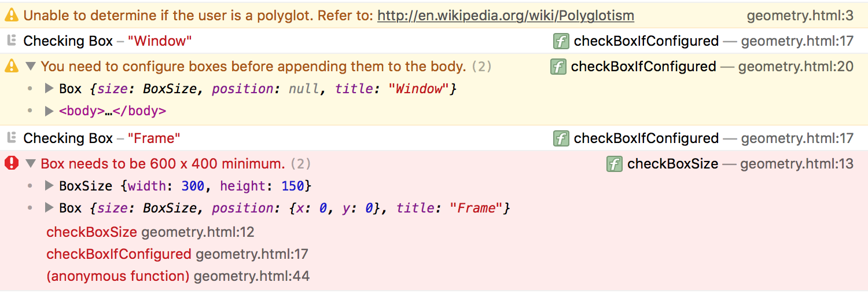Open the Wikipedia Polyglotism link
Viewport: 868px width, 293px height.
[506, 16]
